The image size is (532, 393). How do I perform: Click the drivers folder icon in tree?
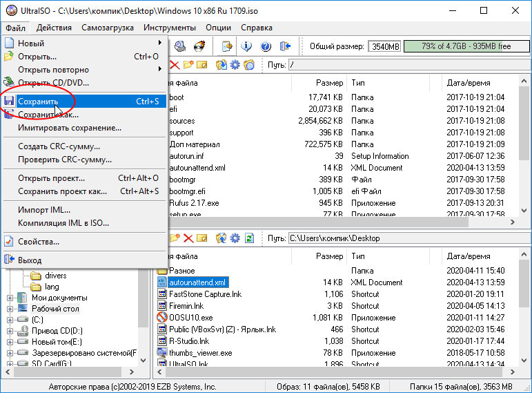[x=36, y=276]
